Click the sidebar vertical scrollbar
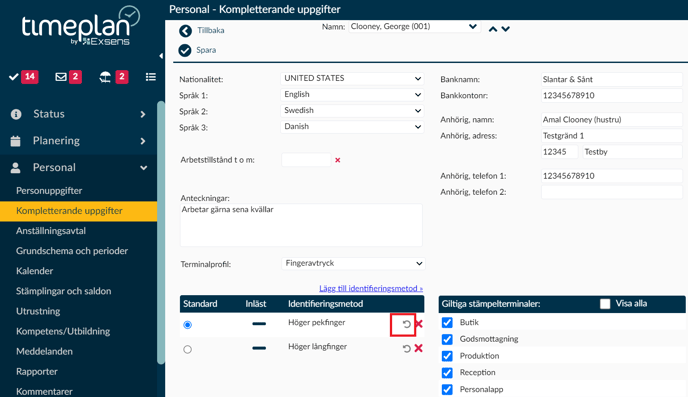This screenshot has width=688, height=397. (161, 232)
